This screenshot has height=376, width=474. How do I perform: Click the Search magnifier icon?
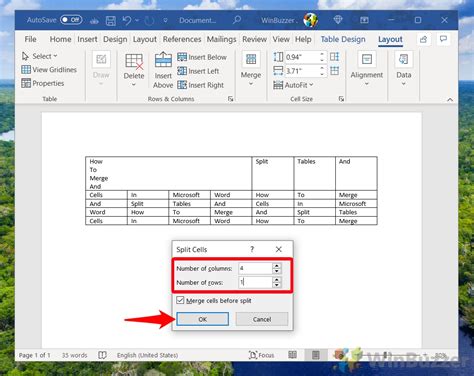(237, 20)
